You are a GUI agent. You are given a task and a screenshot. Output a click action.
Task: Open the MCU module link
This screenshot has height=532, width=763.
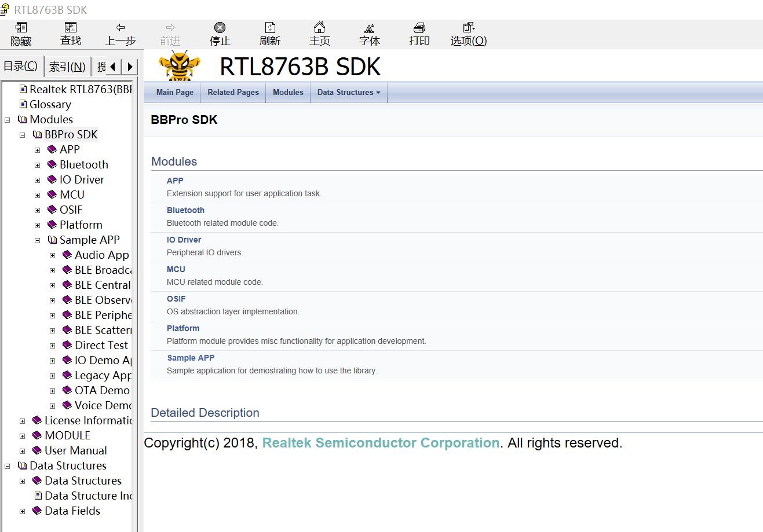(176, 269)
